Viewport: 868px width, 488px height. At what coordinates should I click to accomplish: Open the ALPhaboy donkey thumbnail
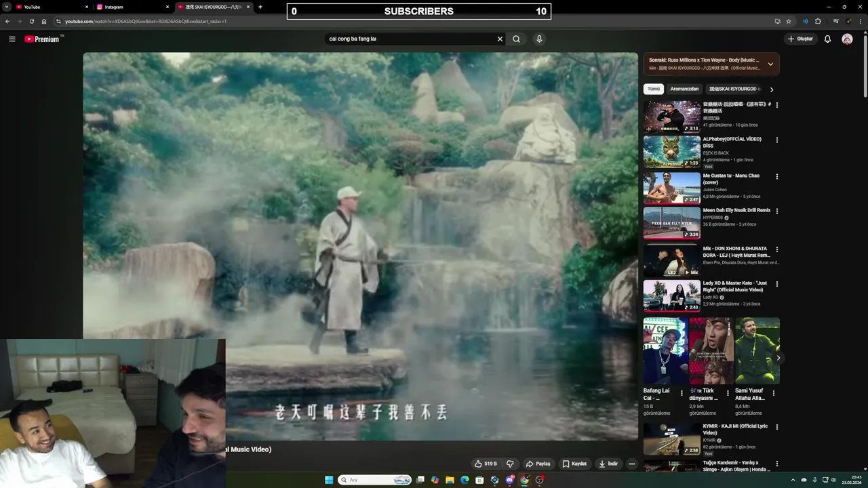672,152
